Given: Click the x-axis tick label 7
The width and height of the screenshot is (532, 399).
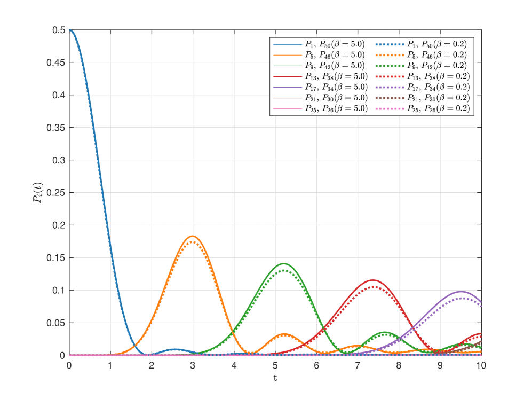Looking at the screenshot, I should point(358,365).
